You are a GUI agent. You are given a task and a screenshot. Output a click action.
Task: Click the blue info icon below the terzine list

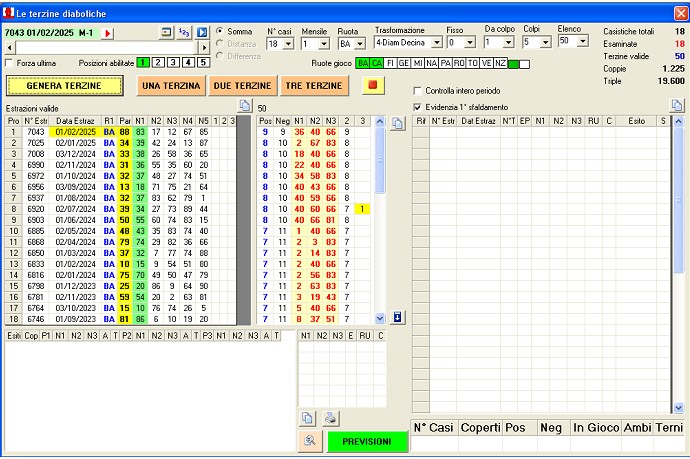pos(397,317)
